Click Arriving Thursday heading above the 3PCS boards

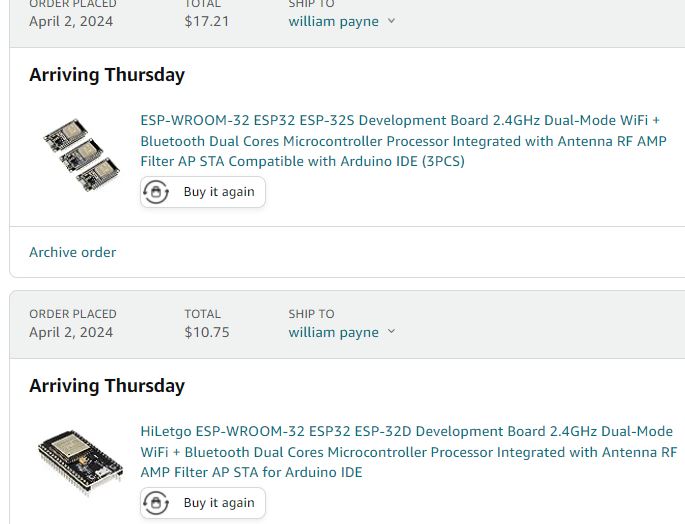pos(107,75)
